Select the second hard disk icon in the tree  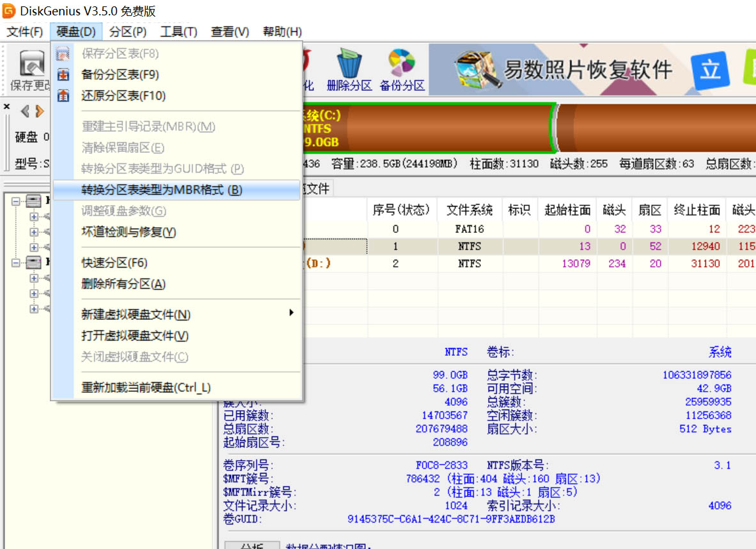click(33, 262)
